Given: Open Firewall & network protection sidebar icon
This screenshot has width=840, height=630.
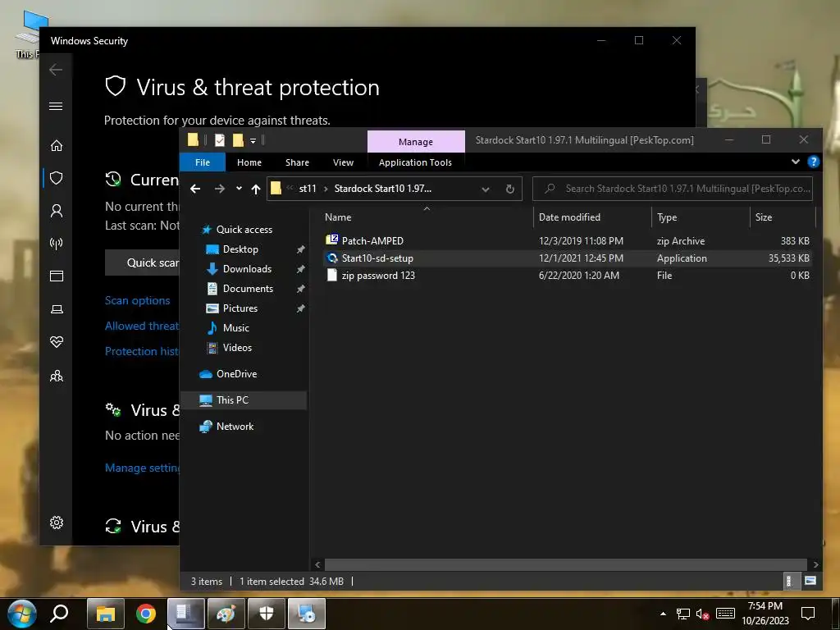Looking at the screenshot, I should [x=57, y=244].
